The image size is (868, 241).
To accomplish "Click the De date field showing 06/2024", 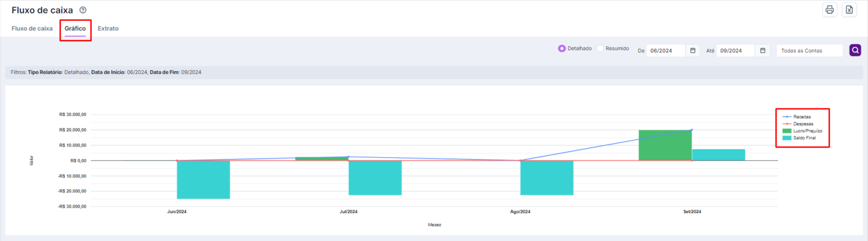I will (x=665, y=50).
